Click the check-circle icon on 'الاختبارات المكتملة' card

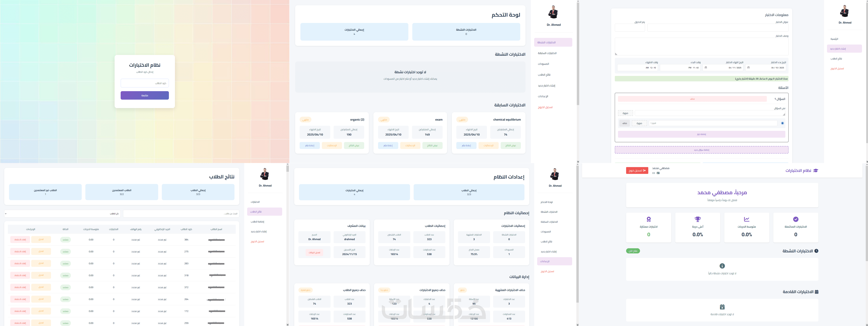tap(796, 219)
